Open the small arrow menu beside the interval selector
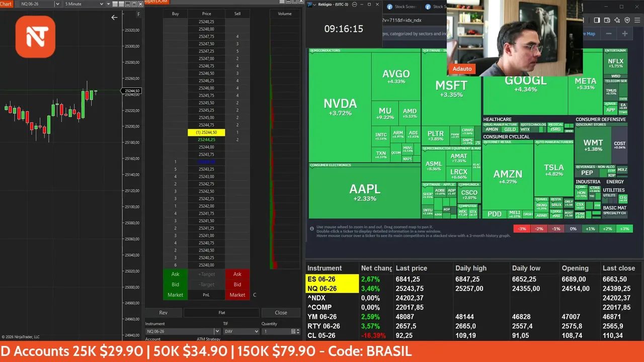Viewport: 644px width, 362px height. click(109, 4)
